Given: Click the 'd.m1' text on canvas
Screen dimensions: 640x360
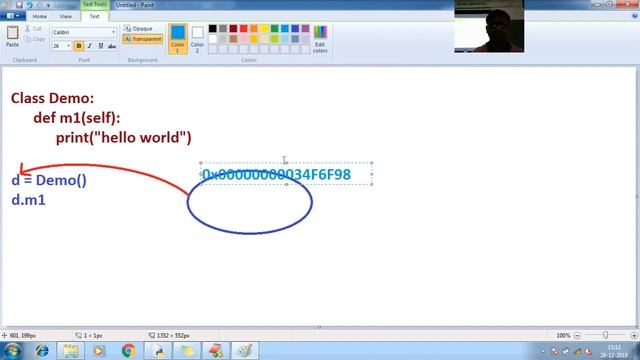Looking at the screenshot, I should coord(28,200).
